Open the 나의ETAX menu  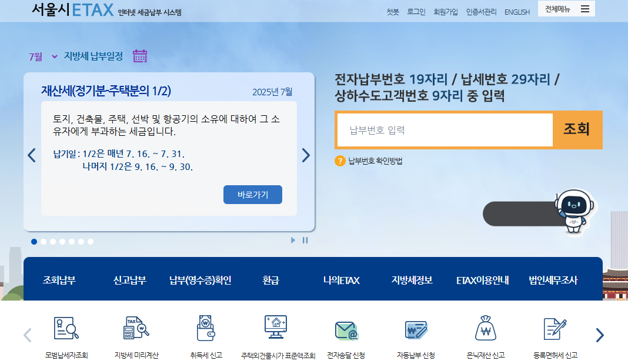[341, 280]
